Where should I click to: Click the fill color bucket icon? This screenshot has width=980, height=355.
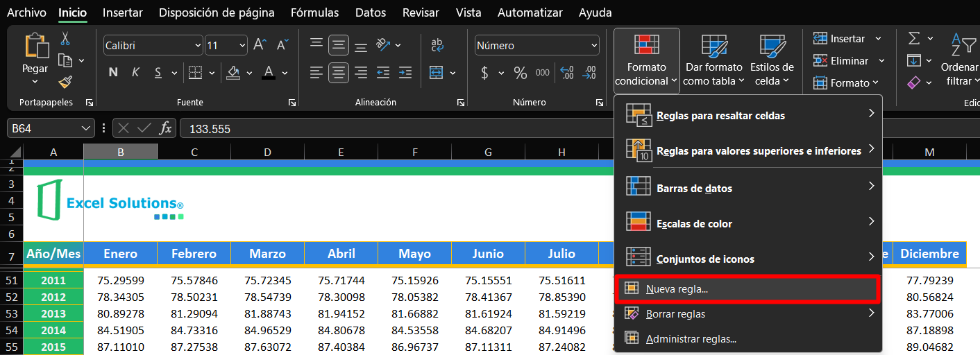click(x=234, y=72)
